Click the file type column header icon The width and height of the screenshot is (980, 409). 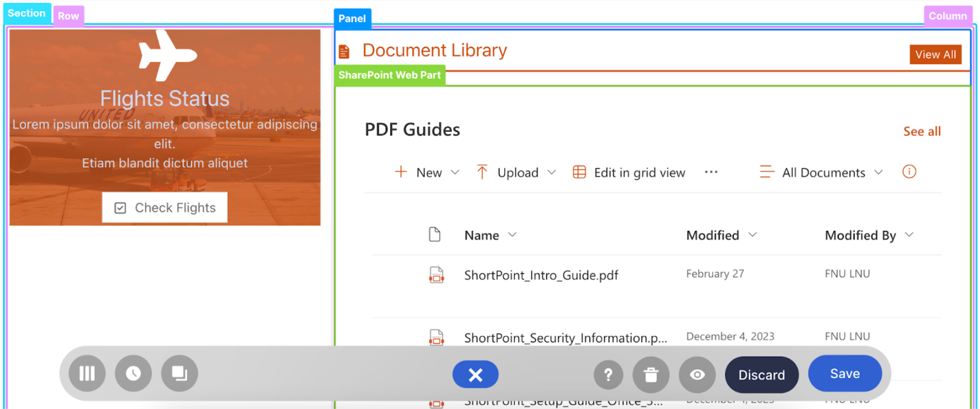[435, 234]
